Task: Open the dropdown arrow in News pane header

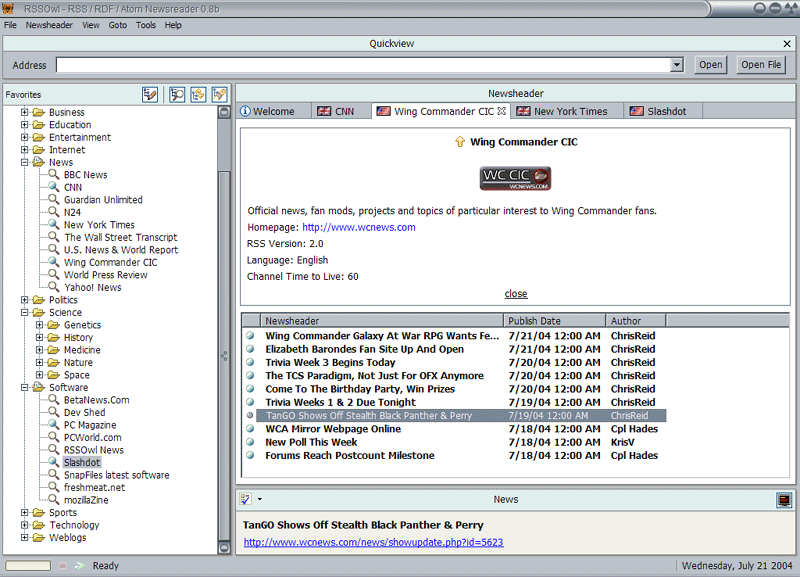Action: [260, 499]
